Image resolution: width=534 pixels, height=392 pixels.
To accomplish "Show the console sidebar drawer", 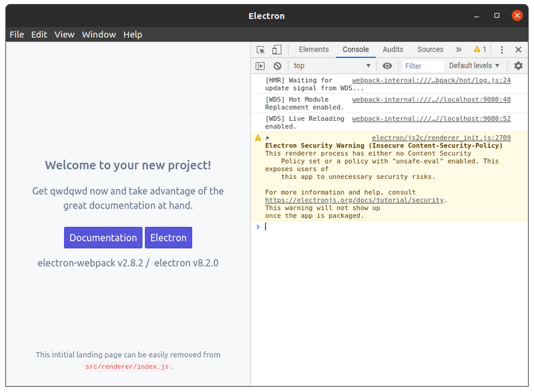I will (261, 65).
